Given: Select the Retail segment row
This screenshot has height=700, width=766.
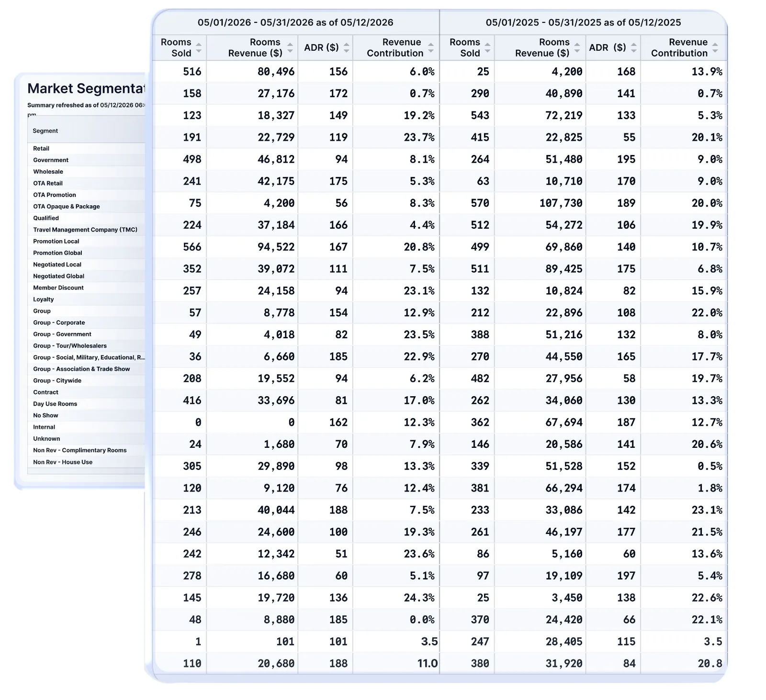Looking at the screenshot, I should pos(86,149).
